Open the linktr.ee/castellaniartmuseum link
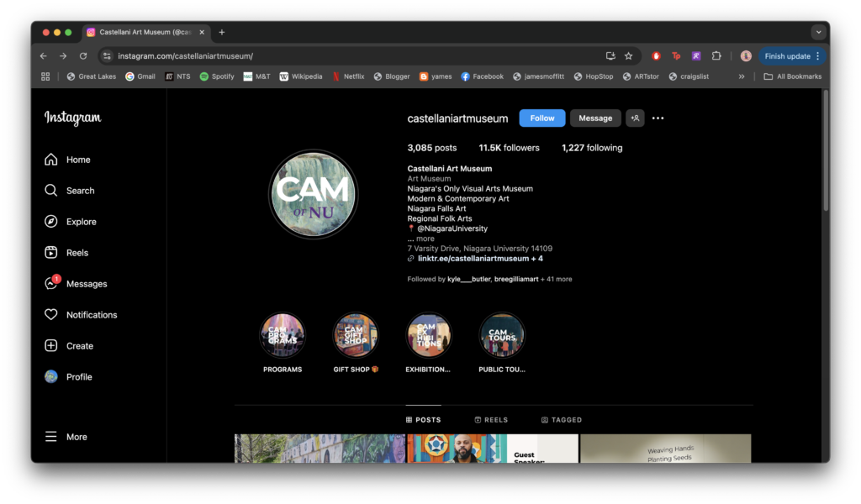Viewport: 861px width, 504px height. 480,259
